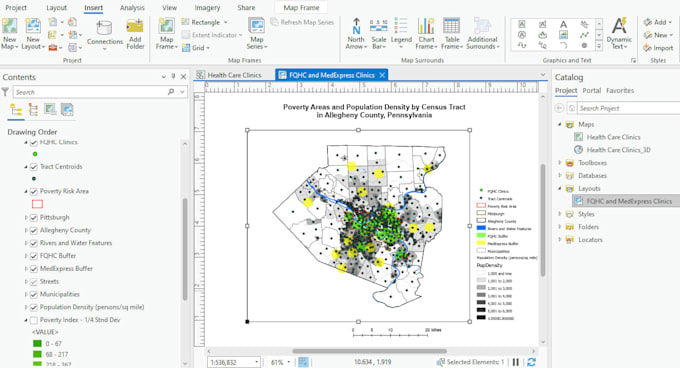Open the zoom percentage dropdown
The width and height of the screenshot is (680, 368).
[288, 362]
